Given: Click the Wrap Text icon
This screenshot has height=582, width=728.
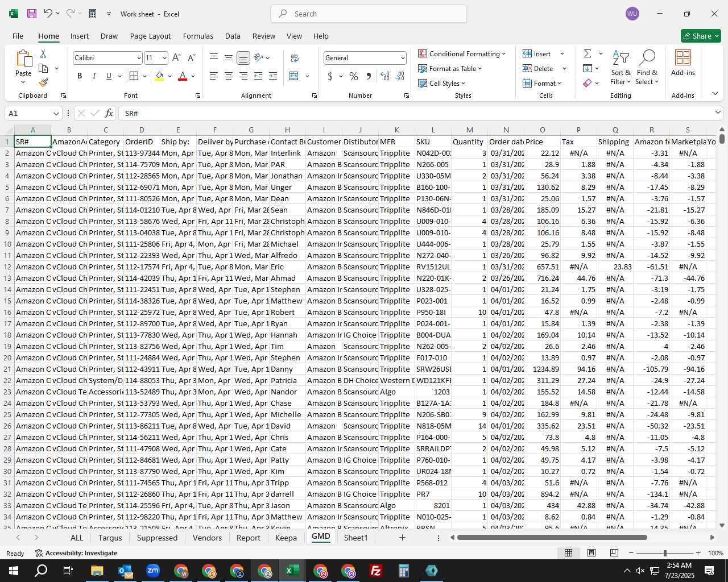Looking at the screenshot, I should (x=295, y=58).
